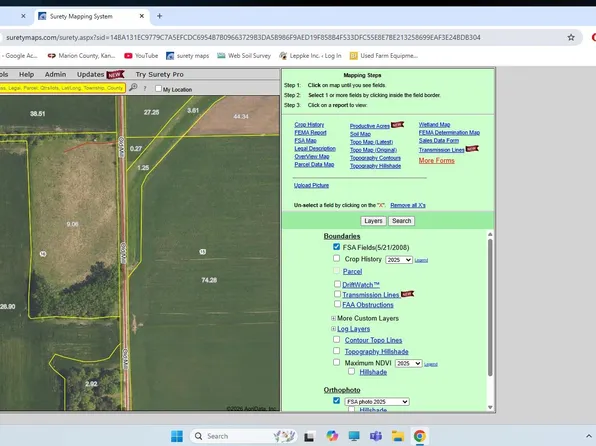Open the black task view taskbar icon
This screenshot has width=596, height=446.
point(309,436)
